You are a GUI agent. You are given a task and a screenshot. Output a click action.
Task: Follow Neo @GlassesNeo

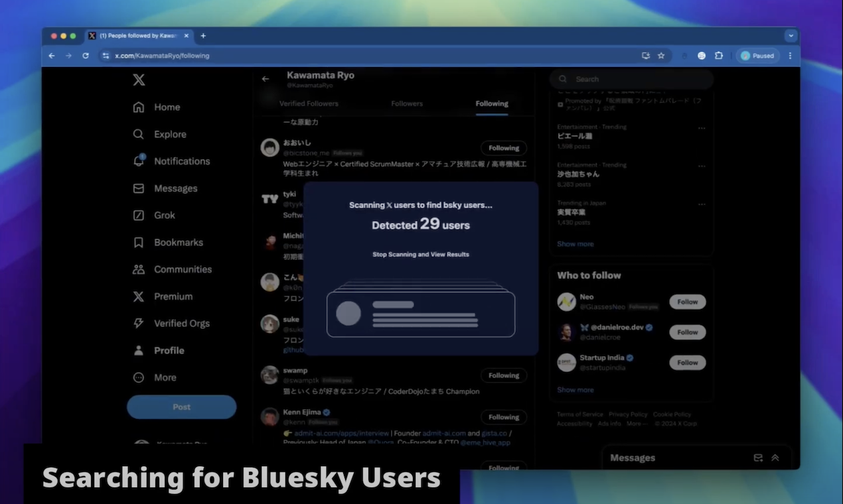(688, 302)
